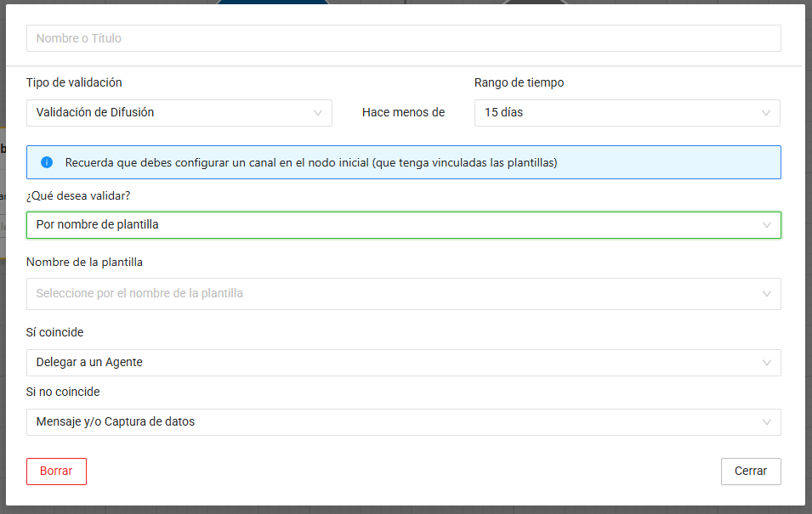Click the blue info icon in the reminder banner
The width and height of the screenshot is (812, 514).
(x=47, y=162)
